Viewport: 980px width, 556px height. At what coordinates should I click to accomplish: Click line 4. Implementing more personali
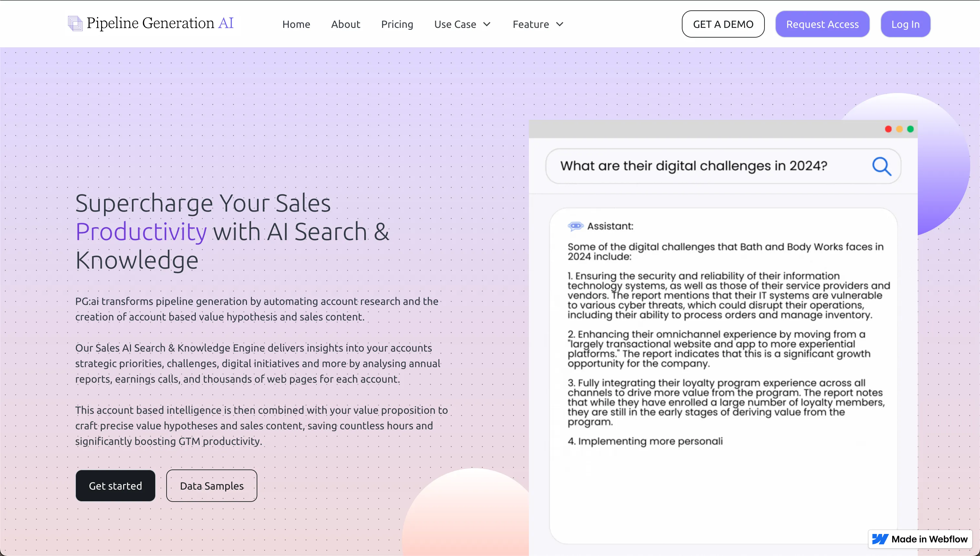click(x=645, y=441)
